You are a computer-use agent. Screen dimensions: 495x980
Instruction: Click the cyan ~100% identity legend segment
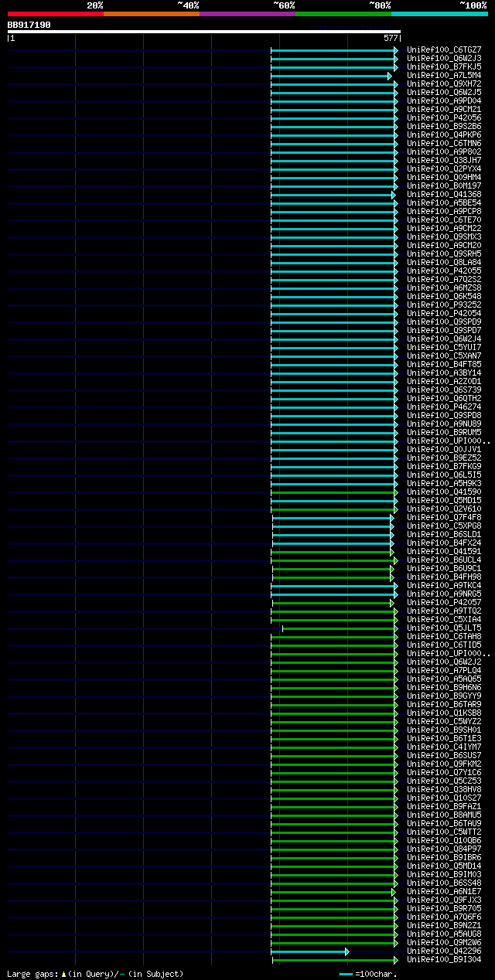pos(439,14)
